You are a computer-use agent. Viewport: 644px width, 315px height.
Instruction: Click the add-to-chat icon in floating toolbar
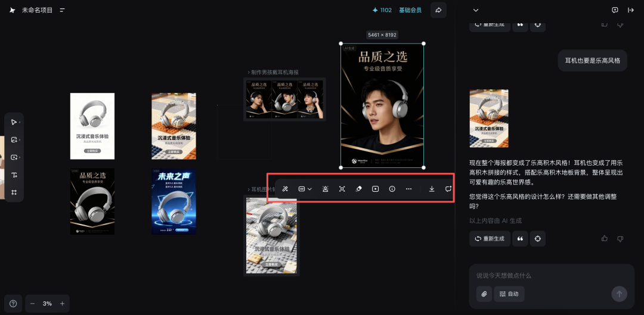pos(448,189)
